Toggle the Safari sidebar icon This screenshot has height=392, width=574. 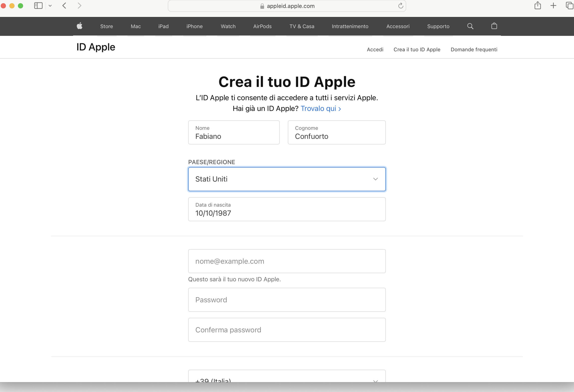click(x=38, y=6)
